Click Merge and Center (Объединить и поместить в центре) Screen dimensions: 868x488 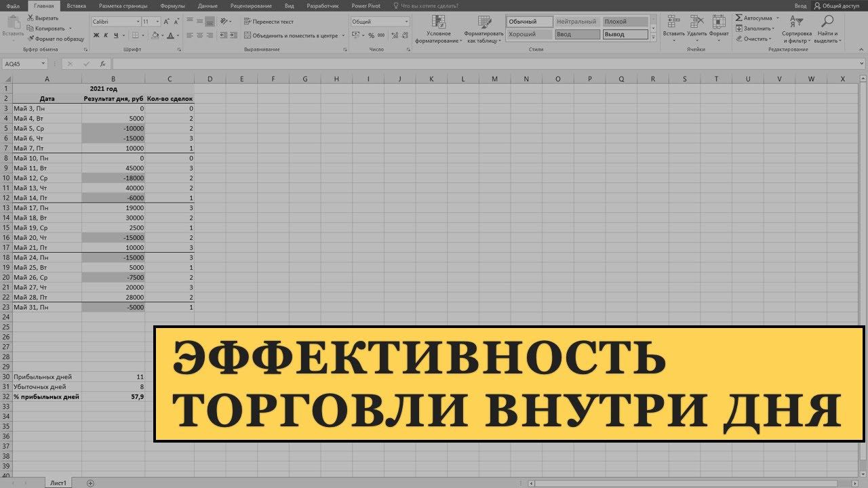(292, 35)
